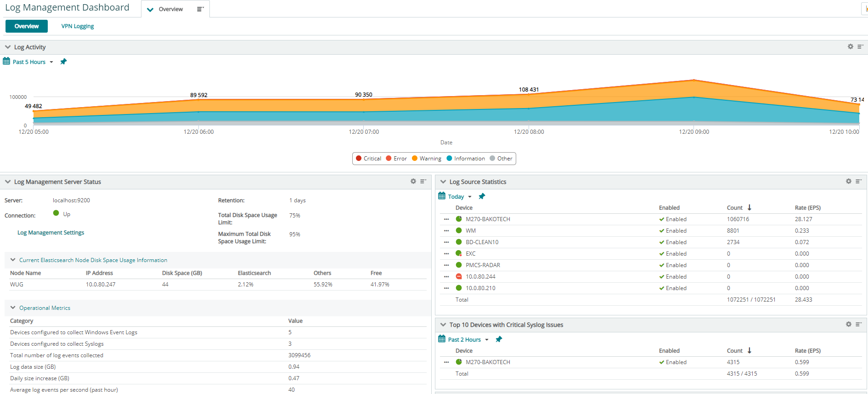Toggle Warning series in chart legend
The image size is (868, 394).
coord(426,159)
